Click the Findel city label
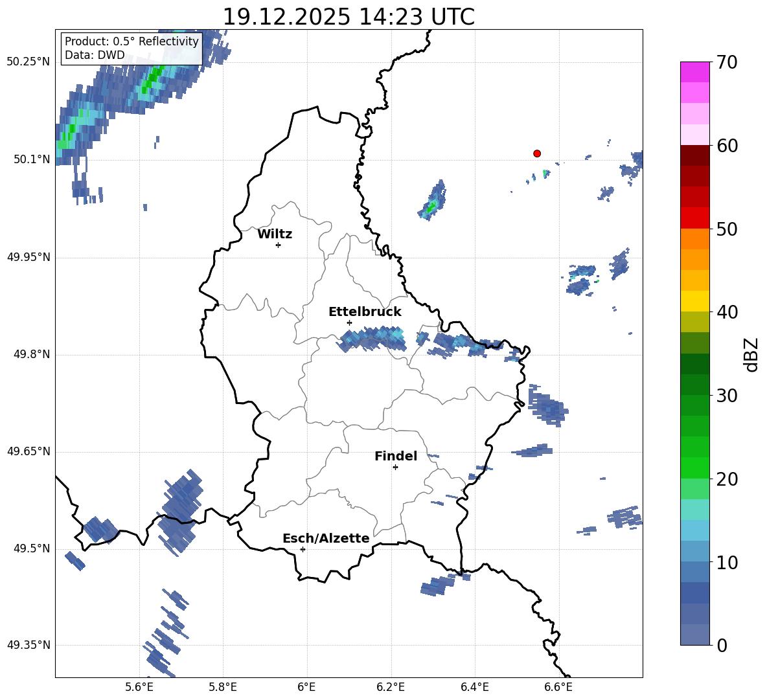This screenshot has height=700, width=767. click(x=396, y=456)
